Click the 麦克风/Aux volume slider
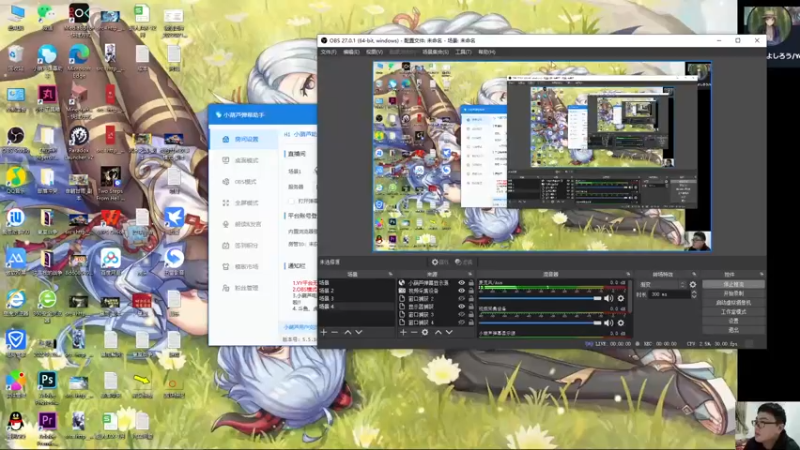The width and height of the screenshot is (800, 450). pyautogui.click(x=540, y=298)
